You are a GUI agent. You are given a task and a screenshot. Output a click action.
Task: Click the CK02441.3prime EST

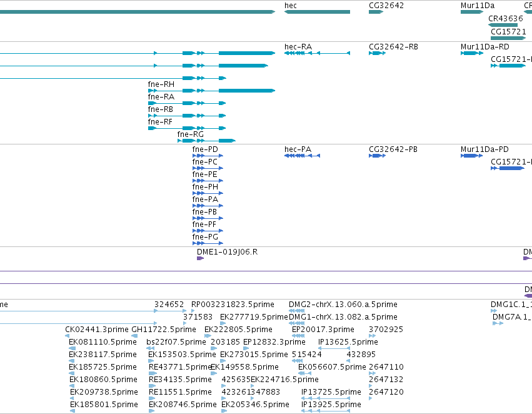tap(67, 336)
